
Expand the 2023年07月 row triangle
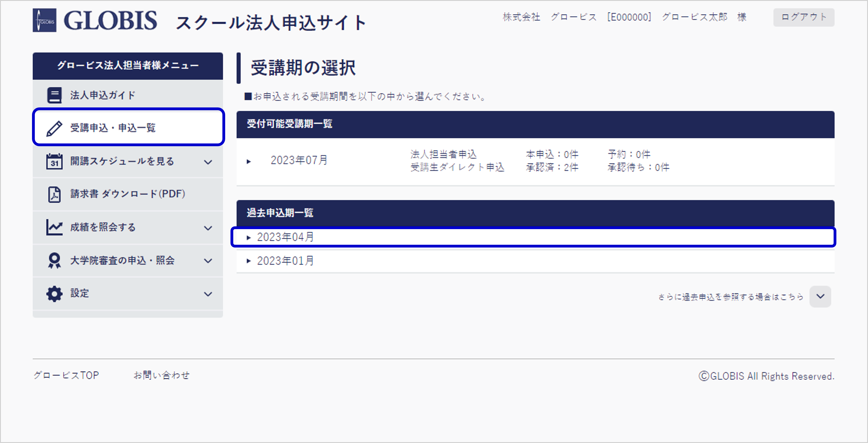coord(249,161)
